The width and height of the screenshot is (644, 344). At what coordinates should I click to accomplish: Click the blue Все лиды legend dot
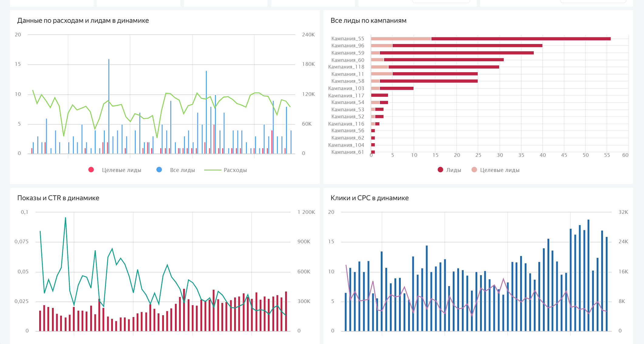click(159, 170)
